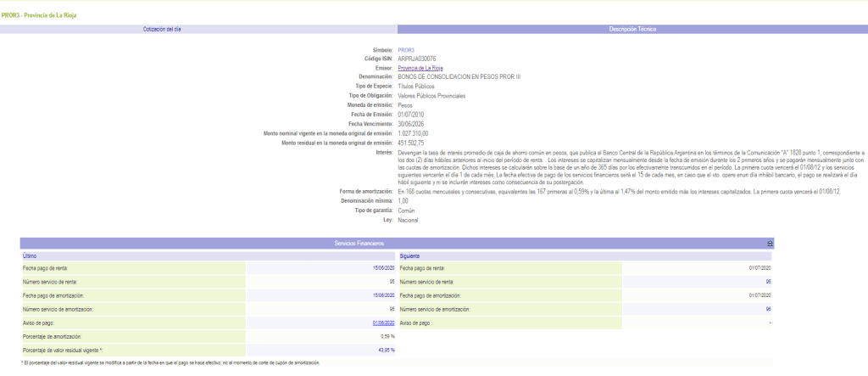Click the Fecha Vencimiento field label
This screenshot has width=868, height=376.
click(x=371, y=124)
